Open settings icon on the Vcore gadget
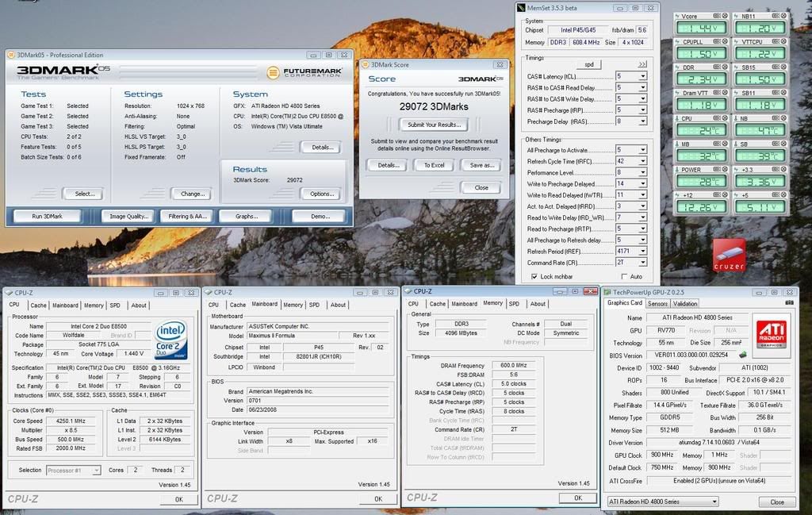Viewport: 812px width, 515px height. pos(717,16)
